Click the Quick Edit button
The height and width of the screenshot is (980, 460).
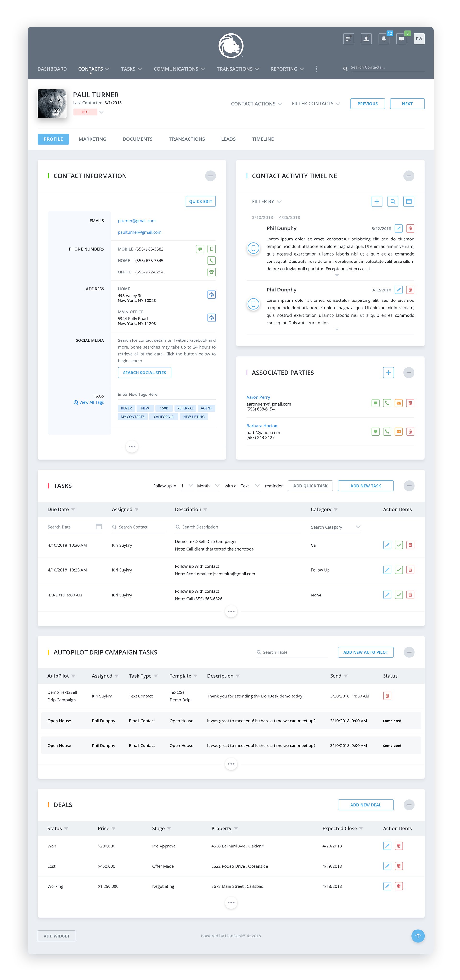(200, 202)
